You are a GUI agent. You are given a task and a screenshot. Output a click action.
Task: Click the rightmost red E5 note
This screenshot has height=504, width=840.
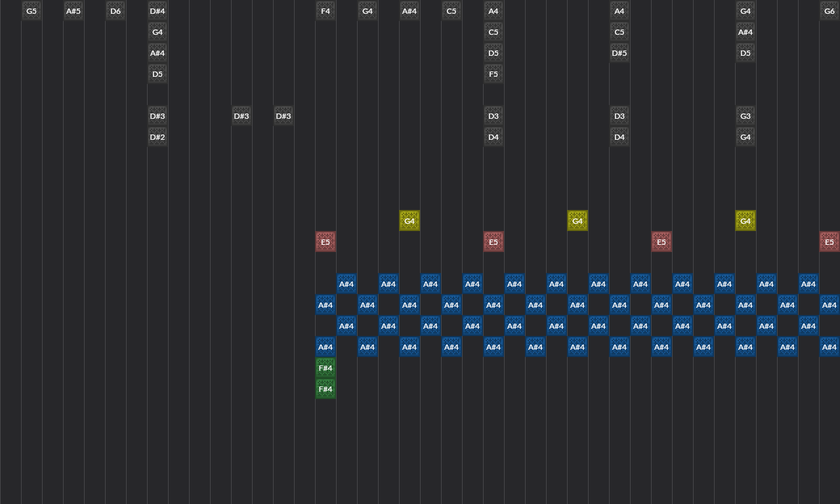tap(829, 242)
